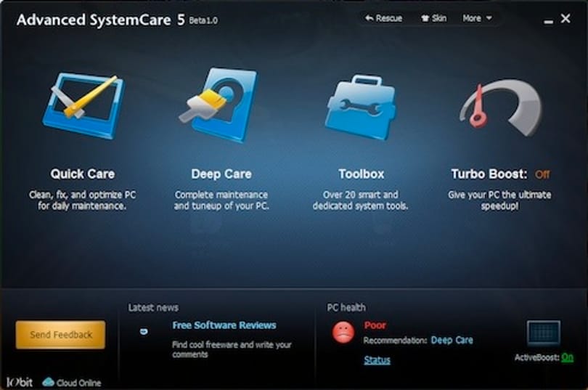
Task: Open the Free Software Reviews link
Action: click(224, 325)
